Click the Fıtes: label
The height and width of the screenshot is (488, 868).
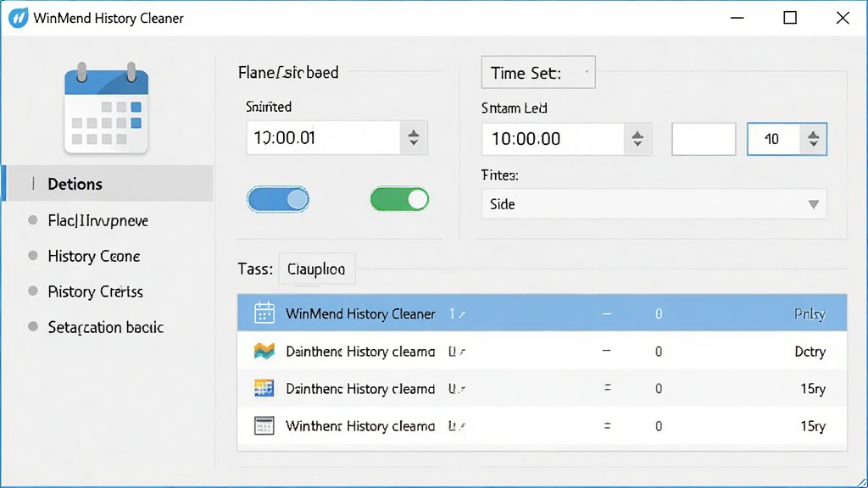tap(500, 175)
